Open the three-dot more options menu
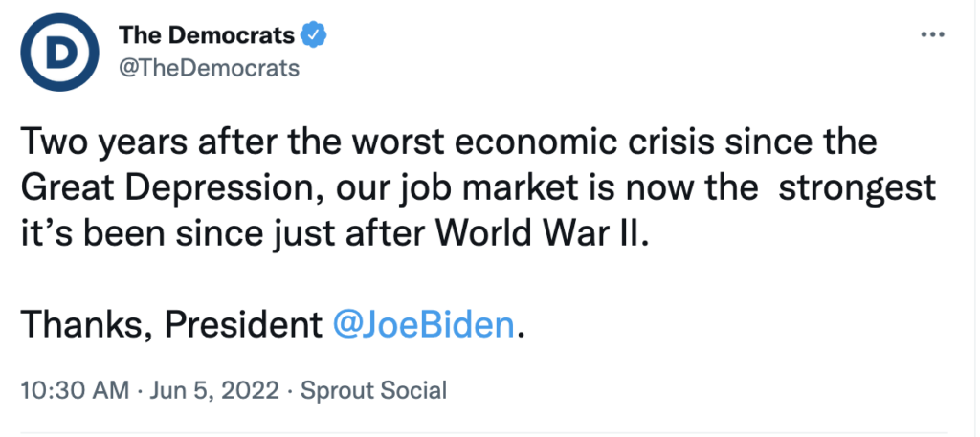Viewport: 980px width, 437px height. coord(931,34)
